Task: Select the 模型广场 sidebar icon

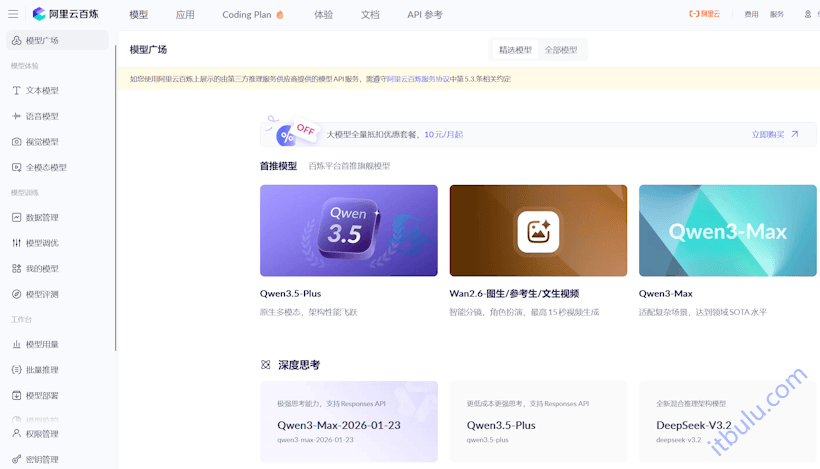Action: pos(17,40)
